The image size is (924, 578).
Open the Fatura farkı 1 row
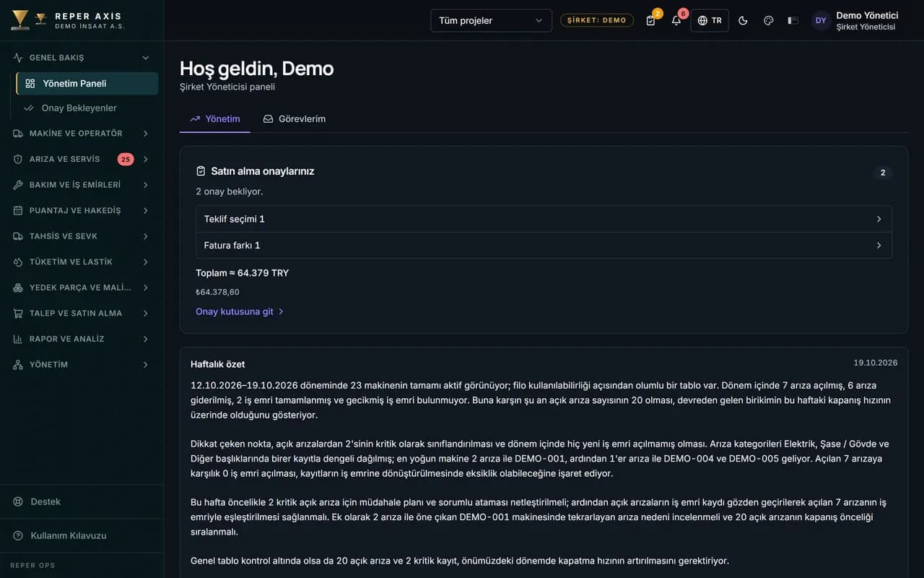pyautogui.click(x=544, y=245)
